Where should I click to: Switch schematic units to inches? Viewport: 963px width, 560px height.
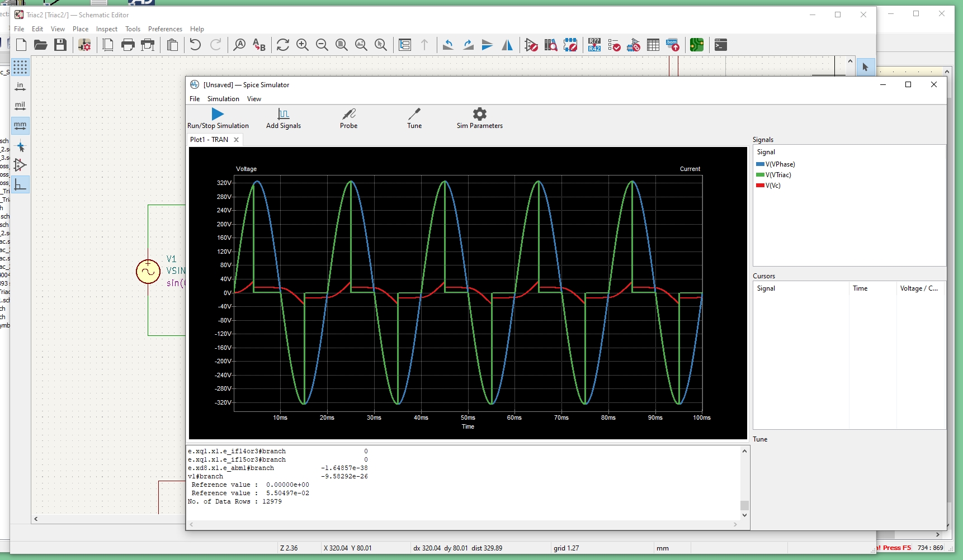click(x=20, y=87)
